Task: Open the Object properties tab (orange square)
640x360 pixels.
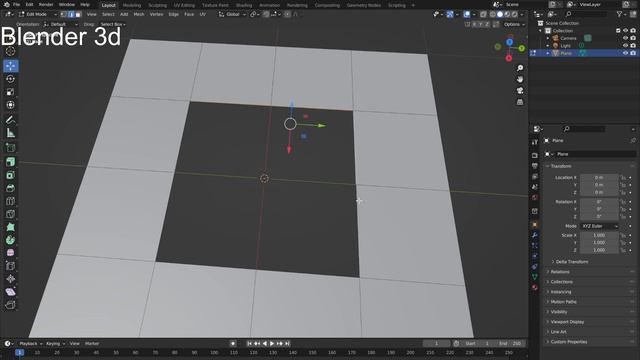Action: [x=535, y=224]
